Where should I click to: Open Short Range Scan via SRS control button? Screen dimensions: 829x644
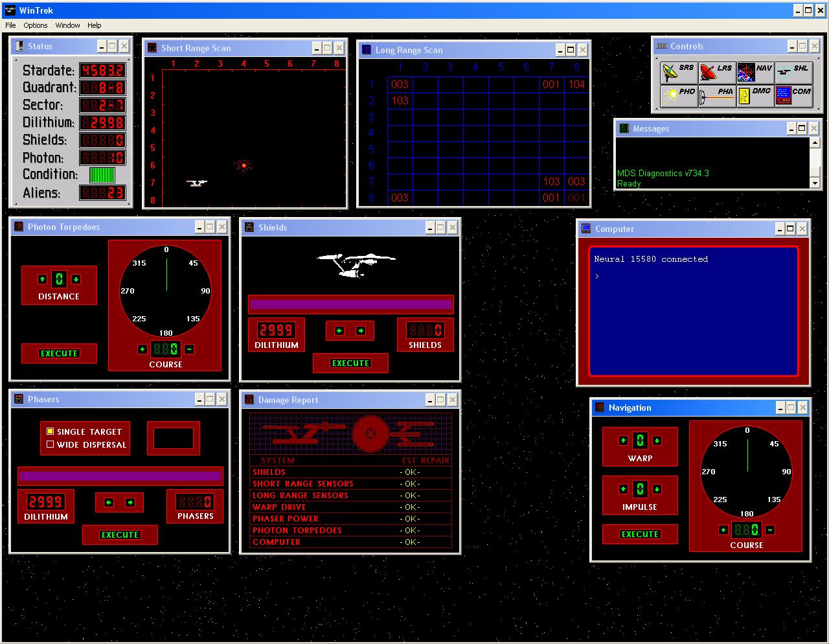point(679,73)
